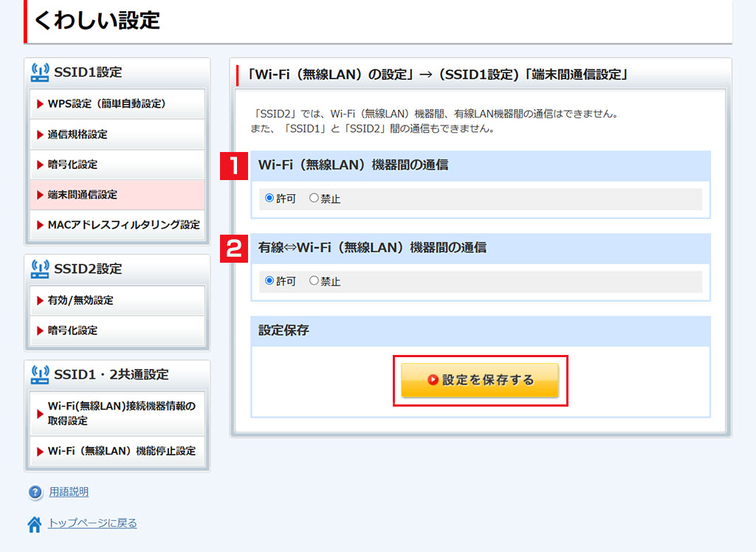756x552 pixels.
Task: Select 禁止 for 有線⇔Wi-Fi機器間の通信
Action: tap(314, 281)
